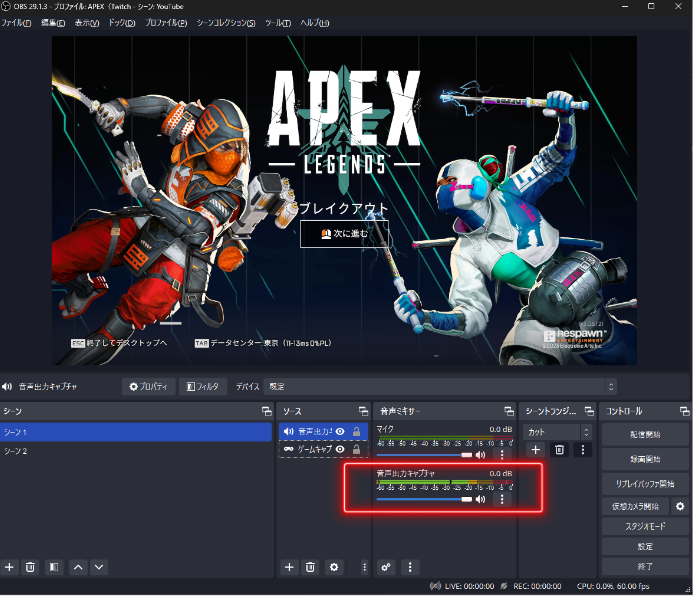This screenshot has width=693, height=596.
Task: Open the ツール menu
Action: pyautogui.click(x=278, y=23)
